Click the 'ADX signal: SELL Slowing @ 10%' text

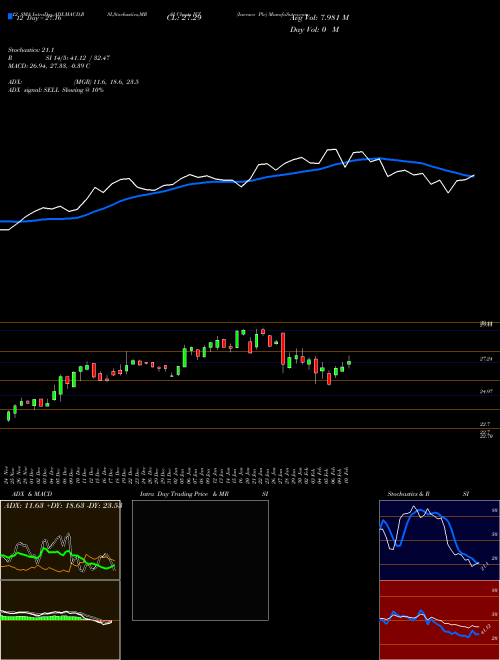[x=56, y=90]
